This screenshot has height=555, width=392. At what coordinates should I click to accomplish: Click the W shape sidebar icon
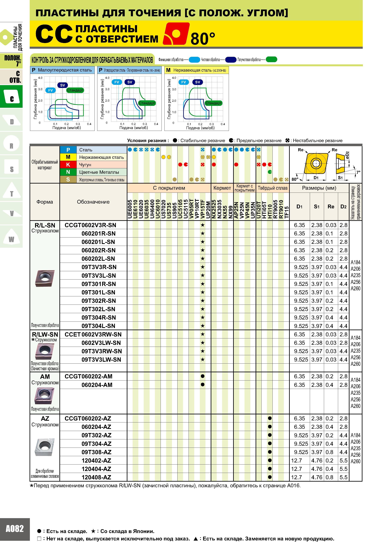[11, 237]
